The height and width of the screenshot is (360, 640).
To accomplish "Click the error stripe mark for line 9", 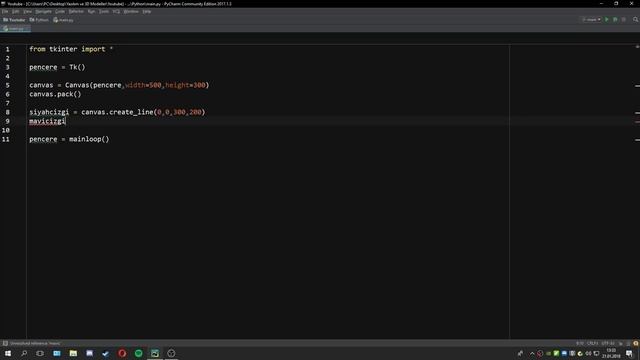I will coord(637,121).
